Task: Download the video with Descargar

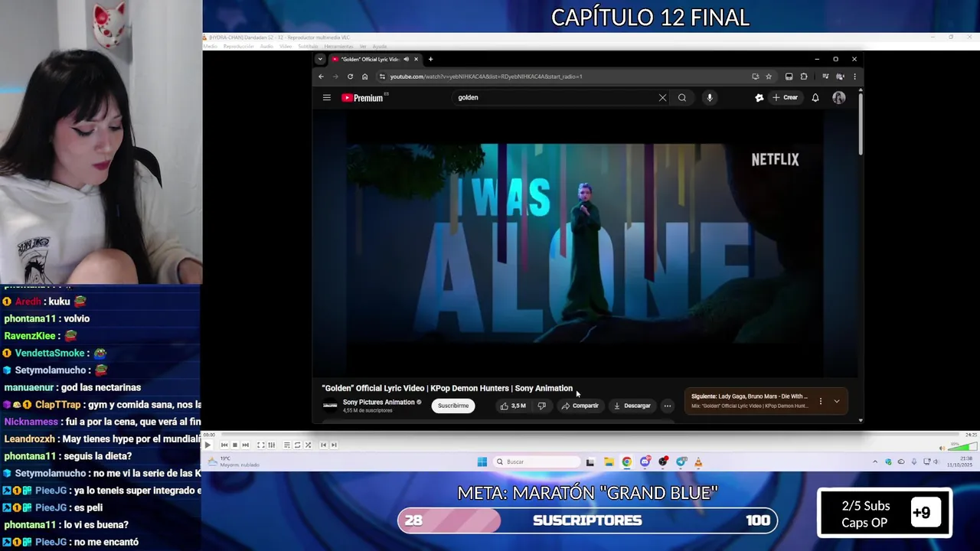Action: pyautogui.click(x=632, y=406)
